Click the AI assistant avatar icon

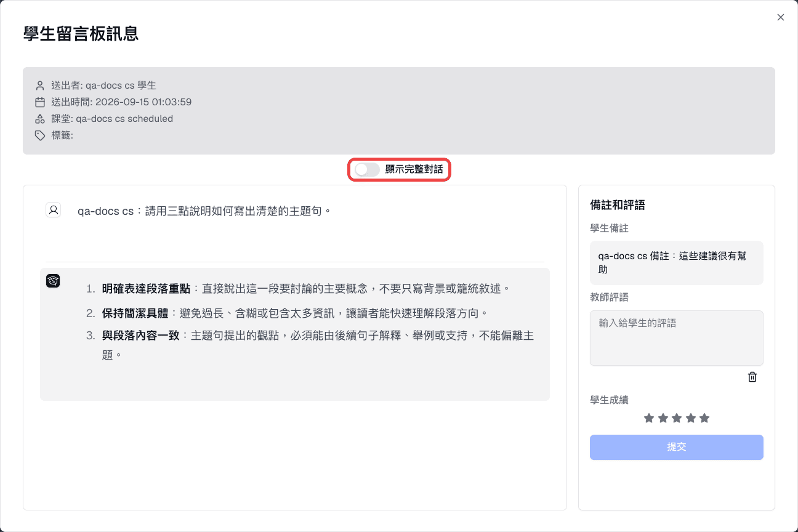click(54, 281)
